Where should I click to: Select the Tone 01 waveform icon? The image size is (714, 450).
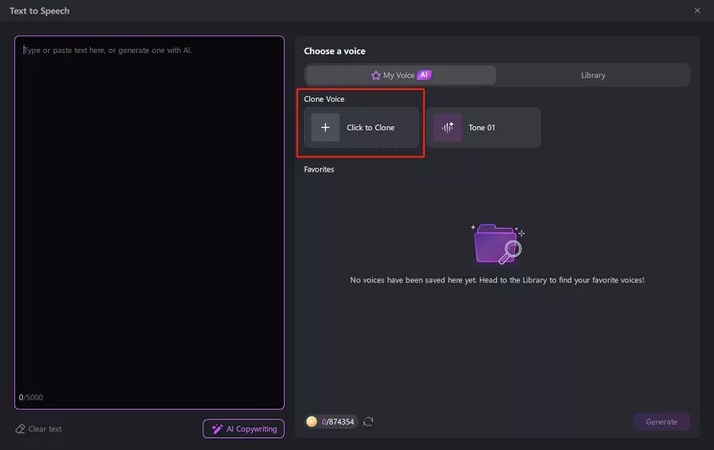click(x=447, y=128)
